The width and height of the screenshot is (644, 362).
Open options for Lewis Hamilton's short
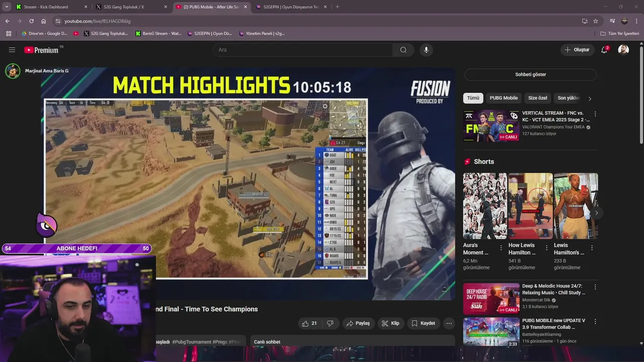[x=592, y=248]
